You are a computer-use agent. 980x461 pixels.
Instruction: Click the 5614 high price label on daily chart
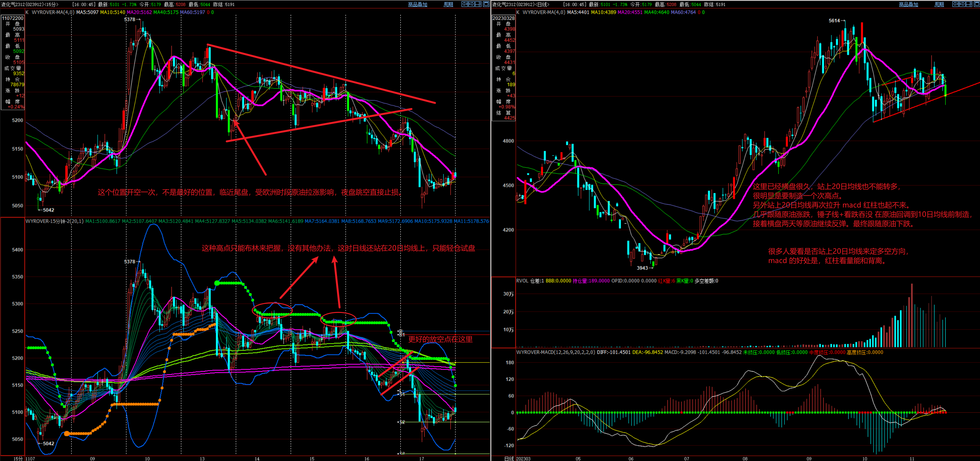(x=834, y=21)
